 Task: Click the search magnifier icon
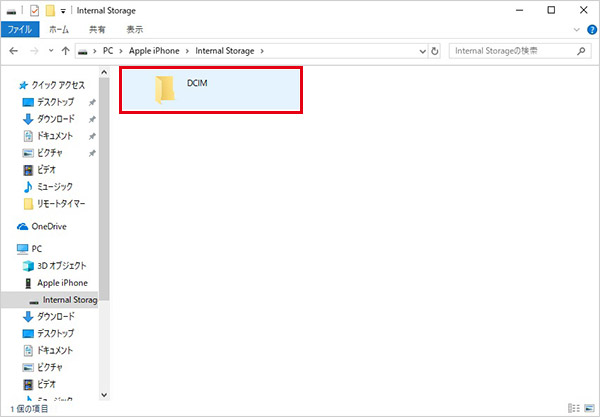pyautogui.click(x=581, y=51)
